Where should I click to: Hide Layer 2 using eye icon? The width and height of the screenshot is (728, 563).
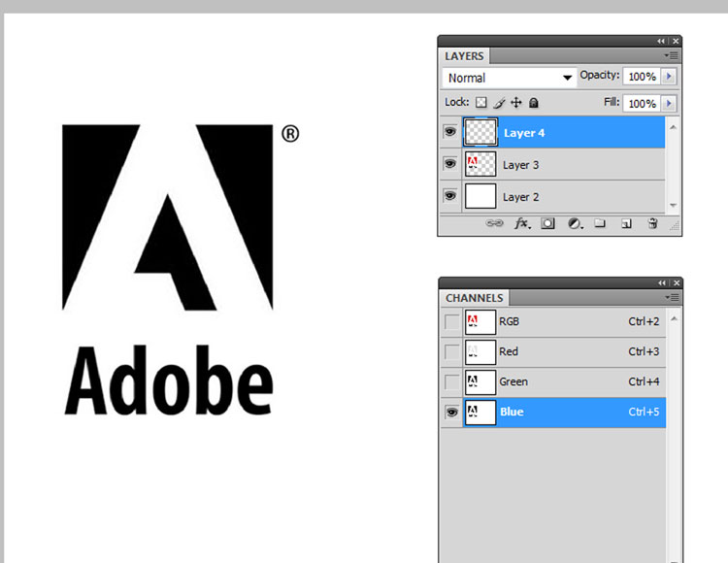pyautogui.click(x=449, y=195)
